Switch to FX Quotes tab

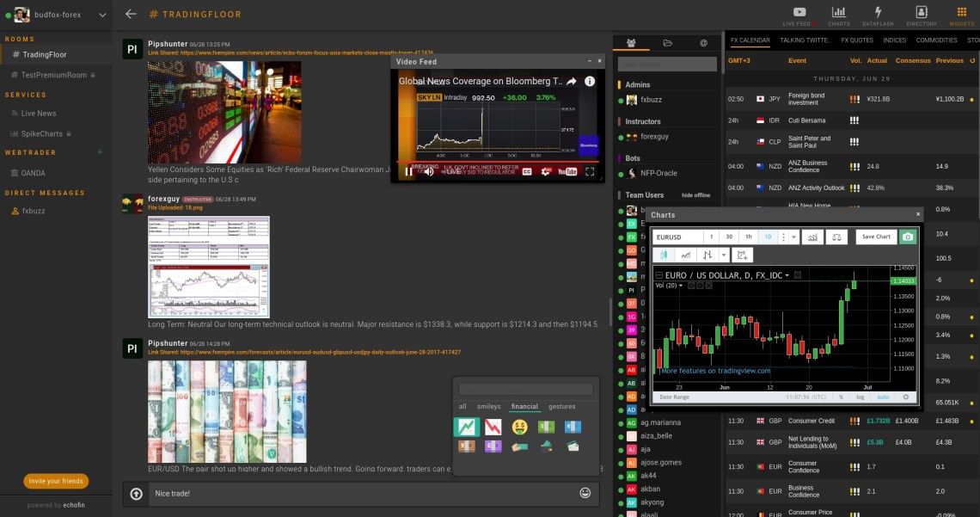click(857, 40)
